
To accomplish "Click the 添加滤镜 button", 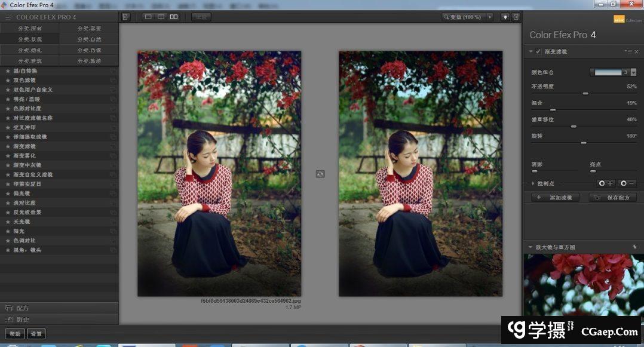I will (x=555, y=197).
